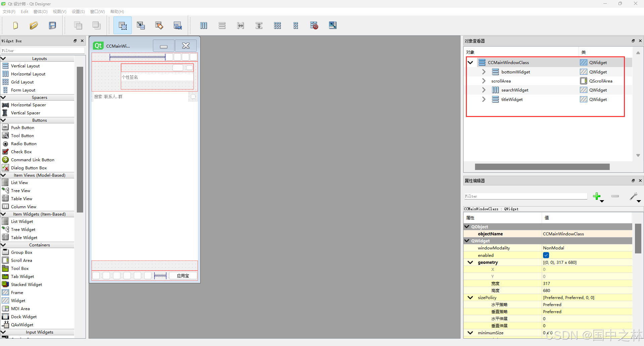Collapse the geometry property group
The height and width of the screenshot is (346, 644).
pyautogui.click(x=470, y=263)
